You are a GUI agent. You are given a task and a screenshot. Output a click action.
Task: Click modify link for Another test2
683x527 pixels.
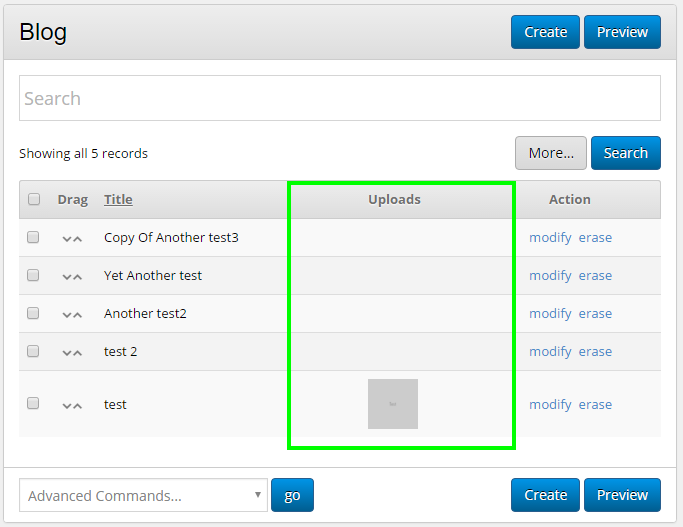tap(550, 314)
